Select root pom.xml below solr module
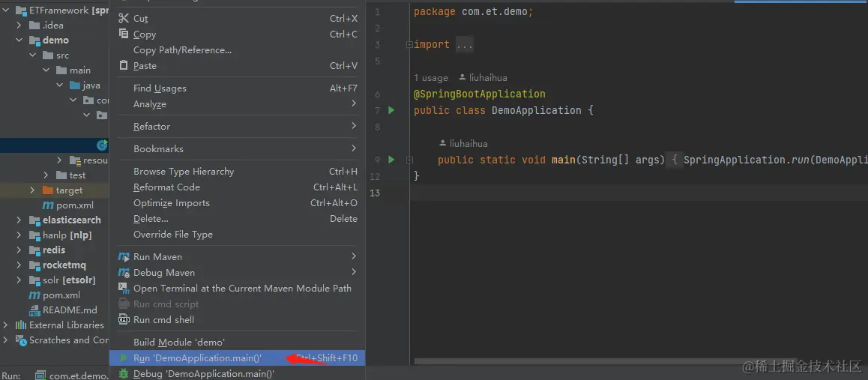The image size is (868, 380). tap(61, 295)
